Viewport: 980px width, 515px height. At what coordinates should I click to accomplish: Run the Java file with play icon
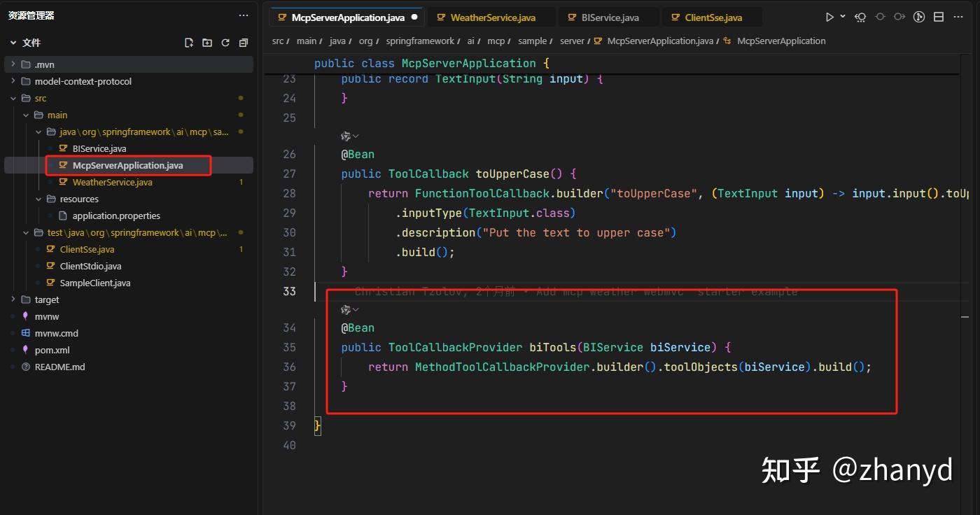click(x=829, y=17)
